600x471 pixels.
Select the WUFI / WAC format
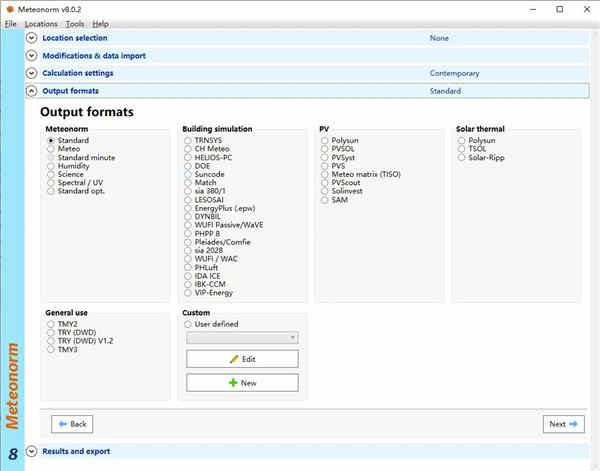(x=211, y=259)
